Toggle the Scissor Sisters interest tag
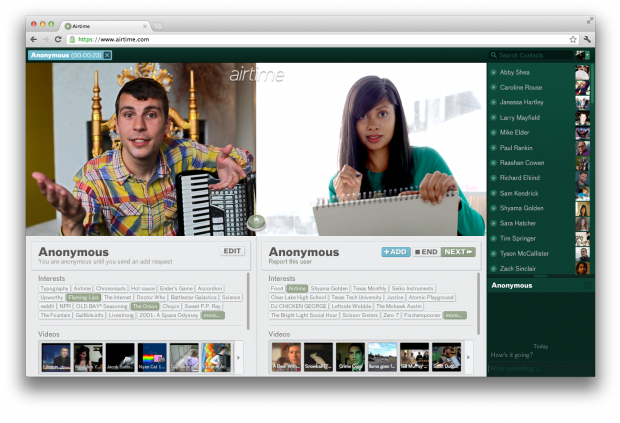Image resolution: width=620 pixels, height=423 pixels. 360,315
